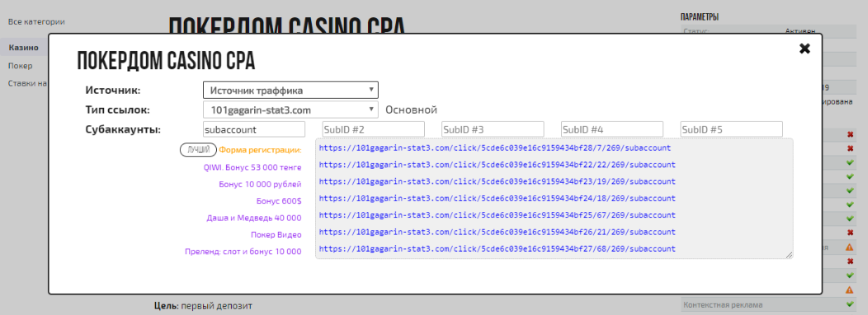Click the ЛУЧШИЙ badge
Image resolution: width=868 pixels, height=315 pixels.
pyautogui.click(x=198, y=150)
